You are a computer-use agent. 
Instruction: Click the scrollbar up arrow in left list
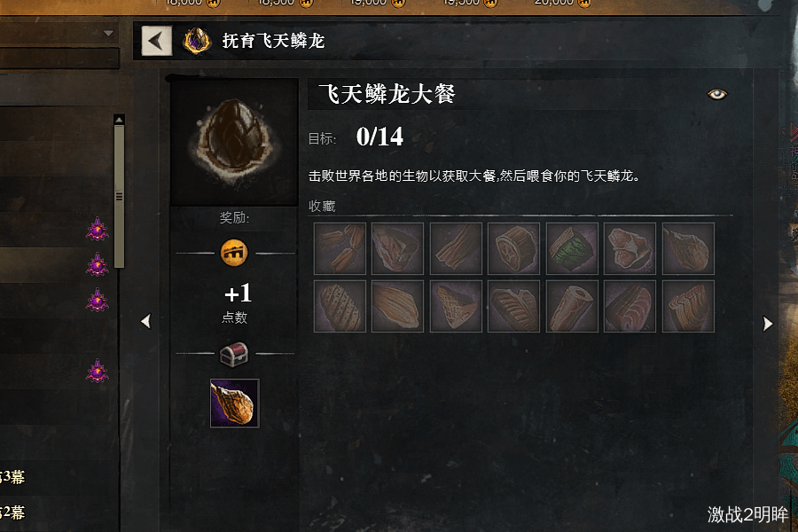pyautogui.click(x=119, y=120)
